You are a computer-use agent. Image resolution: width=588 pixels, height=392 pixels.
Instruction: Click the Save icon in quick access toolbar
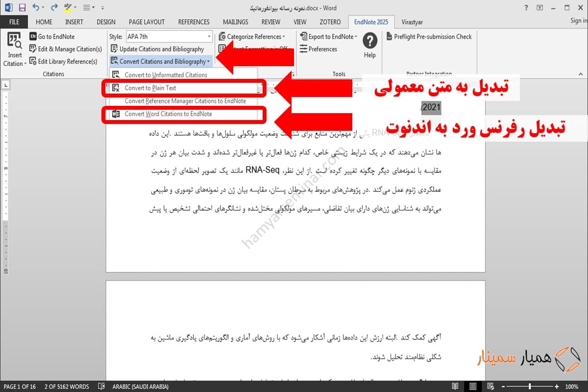(22, 8)
